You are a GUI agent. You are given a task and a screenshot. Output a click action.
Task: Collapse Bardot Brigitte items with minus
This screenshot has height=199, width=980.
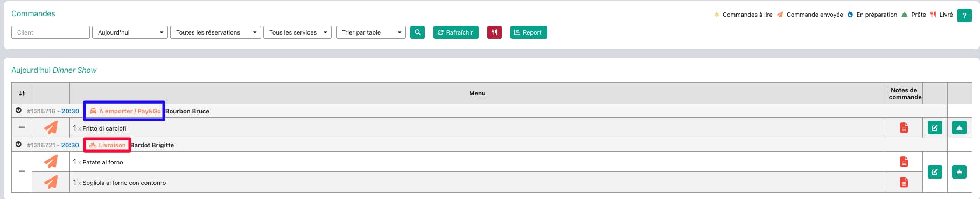22,171
